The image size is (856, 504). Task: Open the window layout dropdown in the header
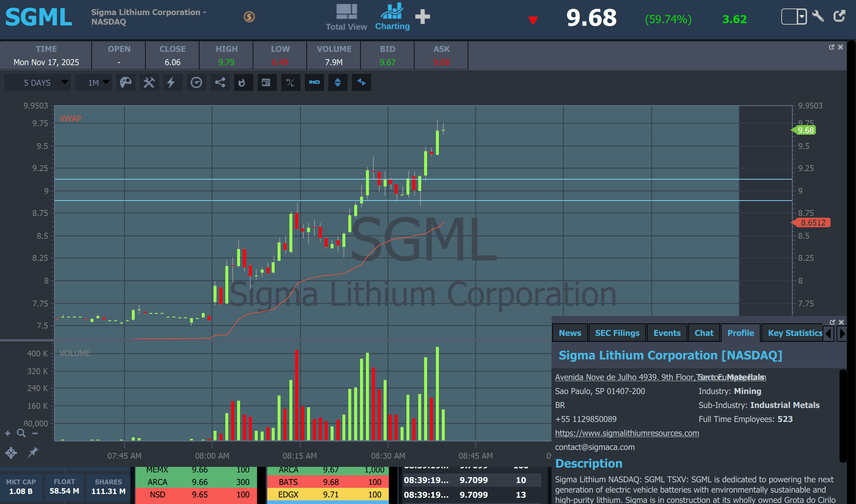[x=801, y=17]
